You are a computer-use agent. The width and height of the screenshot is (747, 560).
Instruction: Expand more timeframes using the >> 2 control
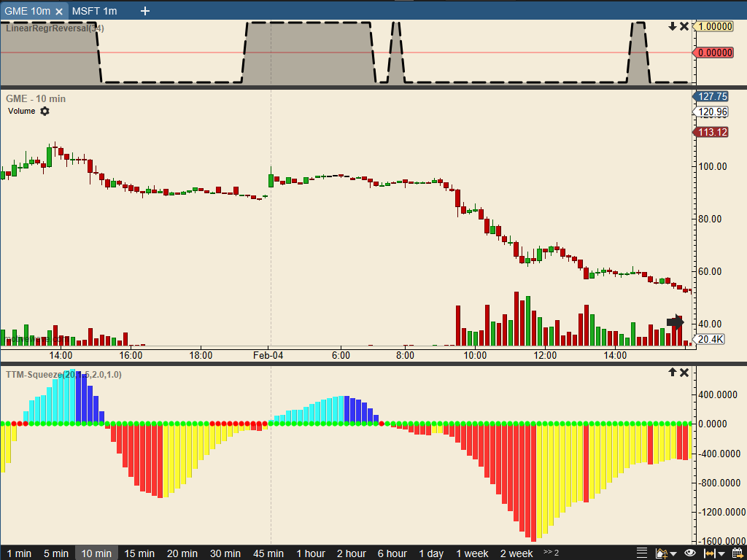pos(549,553)
